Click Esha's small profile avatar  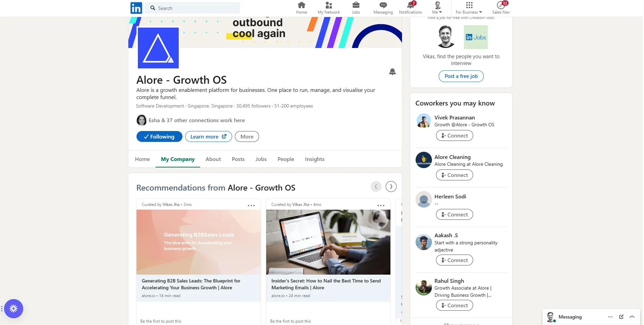(142, 120)
